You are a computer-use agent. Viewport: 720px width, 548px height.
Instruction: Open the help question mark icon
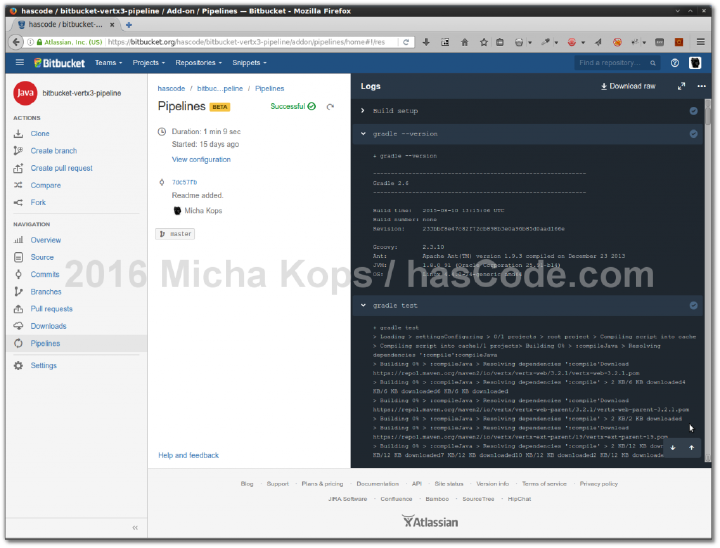675,62
